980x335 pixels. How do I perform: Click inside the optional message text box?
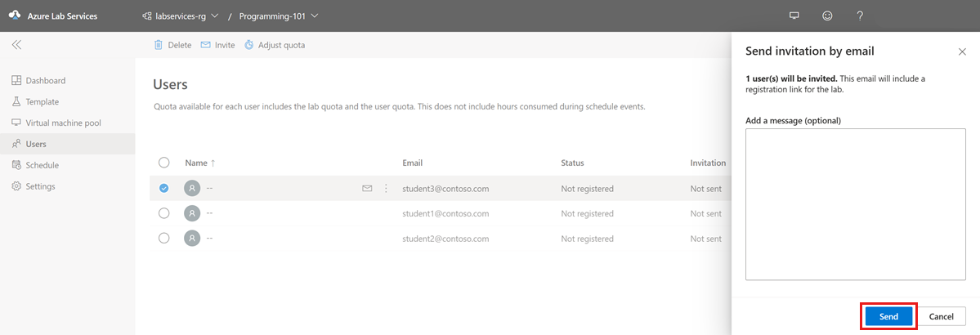point(855,204)
